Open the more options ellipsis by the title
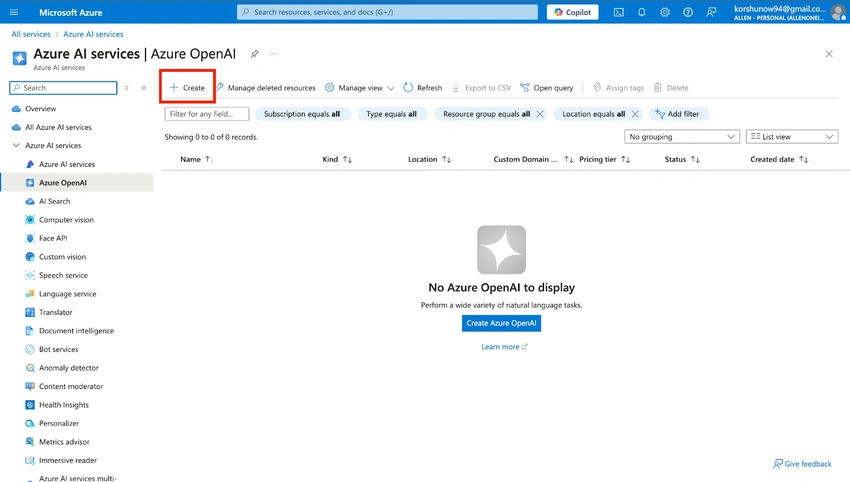Image resolution: width=850 pixels, height=482 pixels. click(x=273, y=54)
